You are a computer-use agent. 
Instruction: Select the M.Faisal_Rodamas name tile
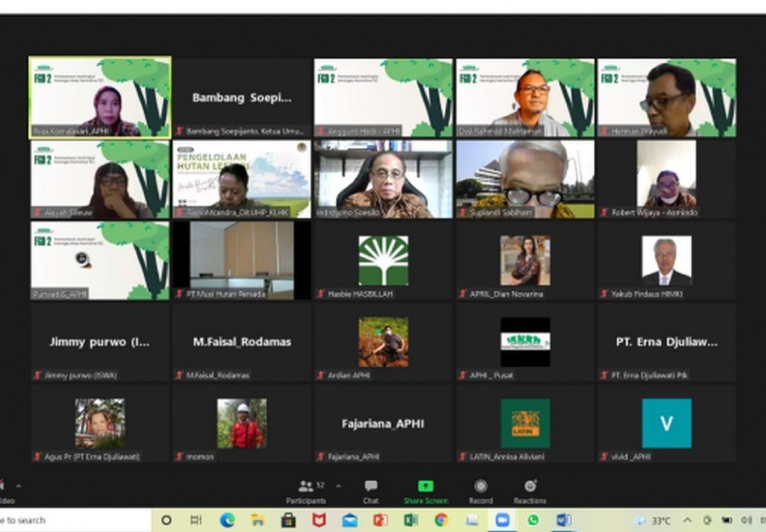242,342
